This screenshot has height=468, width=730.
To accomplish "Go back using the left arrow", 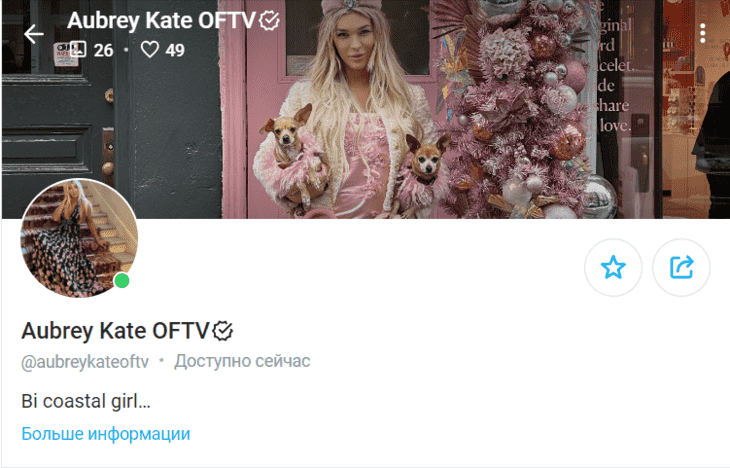I will click(34, 34).
